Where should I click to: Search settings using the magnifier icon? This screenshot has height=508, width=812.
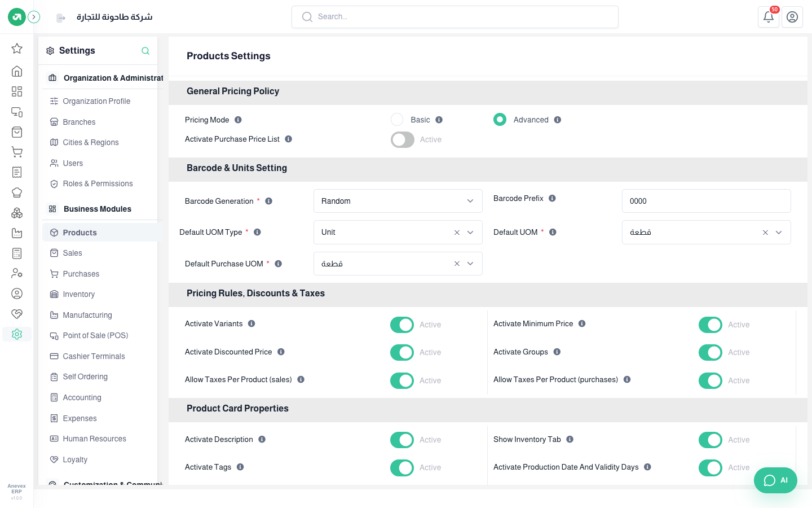[145, 51]
